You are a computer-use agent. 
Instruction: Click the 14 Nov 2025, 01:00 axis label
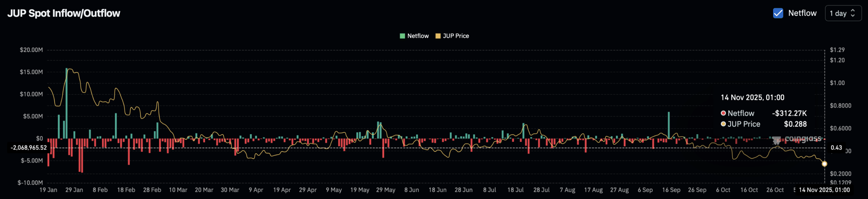[824, 190]
